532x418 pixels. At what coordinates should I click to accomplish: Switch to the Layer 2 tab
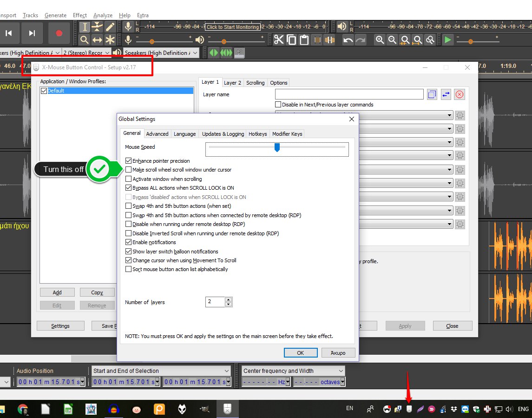coord(232,82)
